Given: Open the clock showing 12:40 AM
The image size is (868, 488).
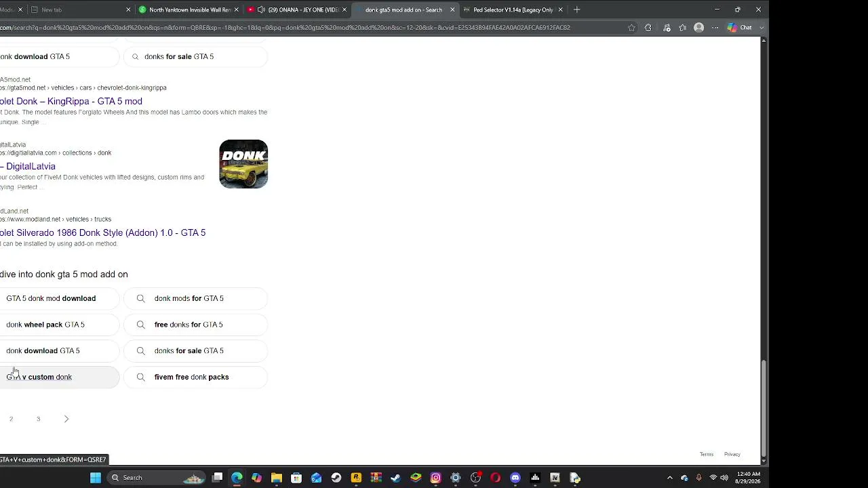Looking at the screenshot, I should 748,478.
